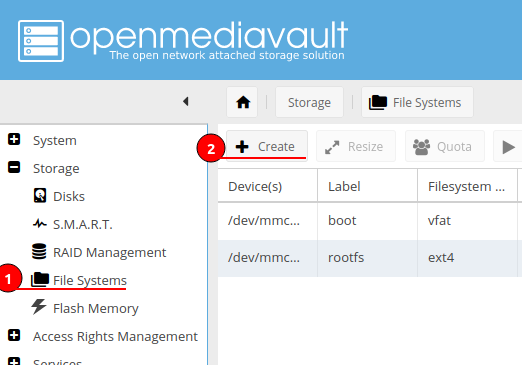
Task: Click Create to add a file system
Action: (x=267, y=146)
